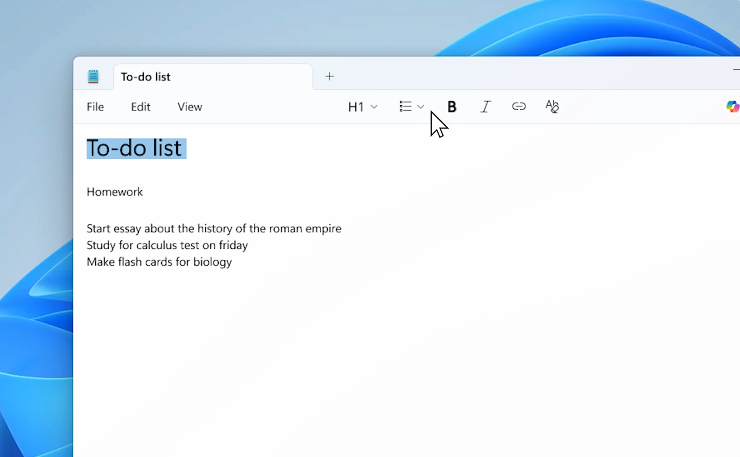
Task: Open the Copilot icon in toolbar
Action: tap(732, 107)
